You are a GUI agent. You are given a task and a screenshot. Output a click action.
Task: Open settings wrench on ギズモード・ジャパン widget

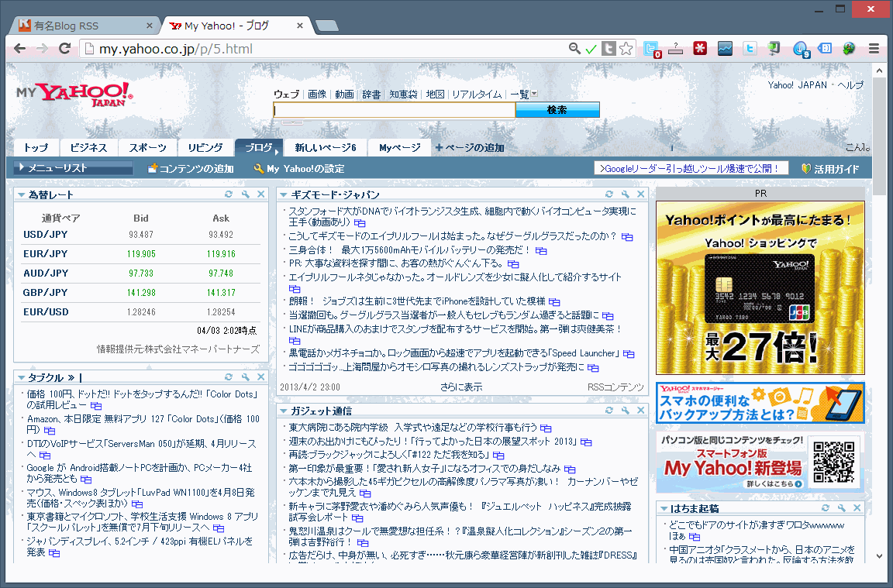(x=625, y=194)
